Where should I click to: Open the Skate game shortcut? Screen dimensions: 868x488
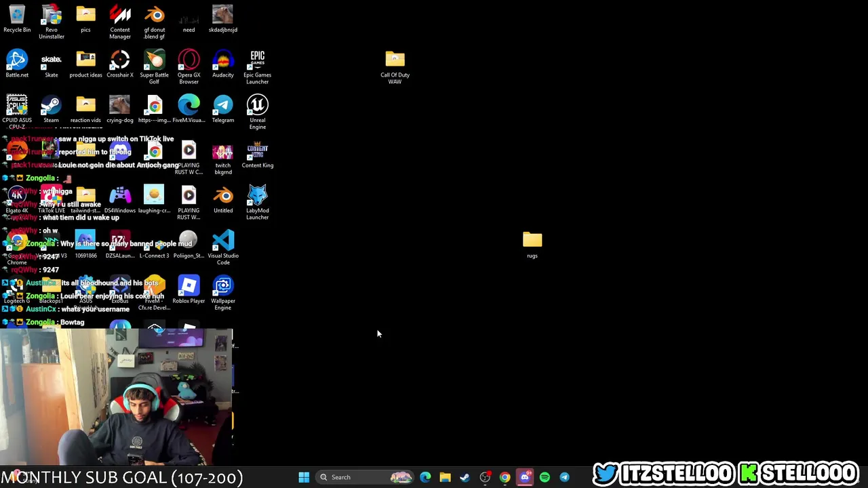click(x=52, y=64)
